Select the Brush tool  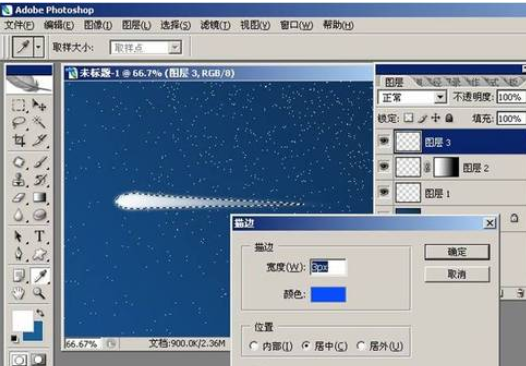point(40,162)
